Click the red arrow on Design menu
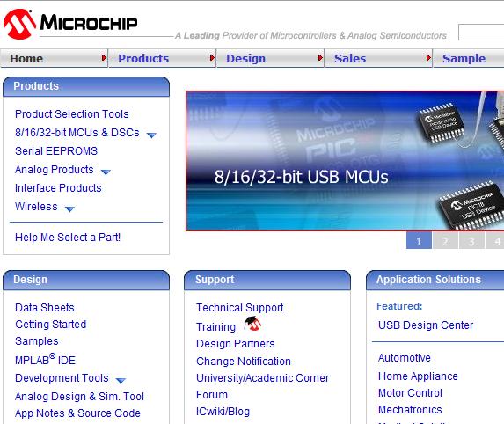This screenshot has height=424, width=504. 320,58
